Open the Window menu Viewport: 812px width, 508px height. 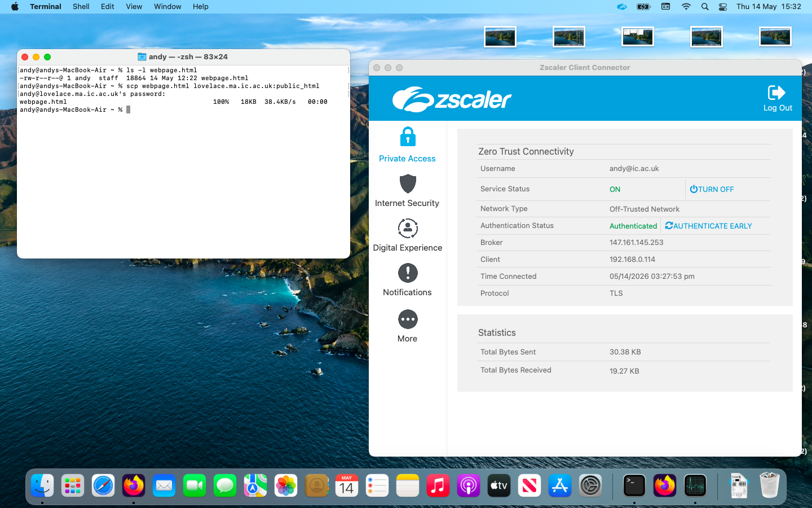pos(167,7)
